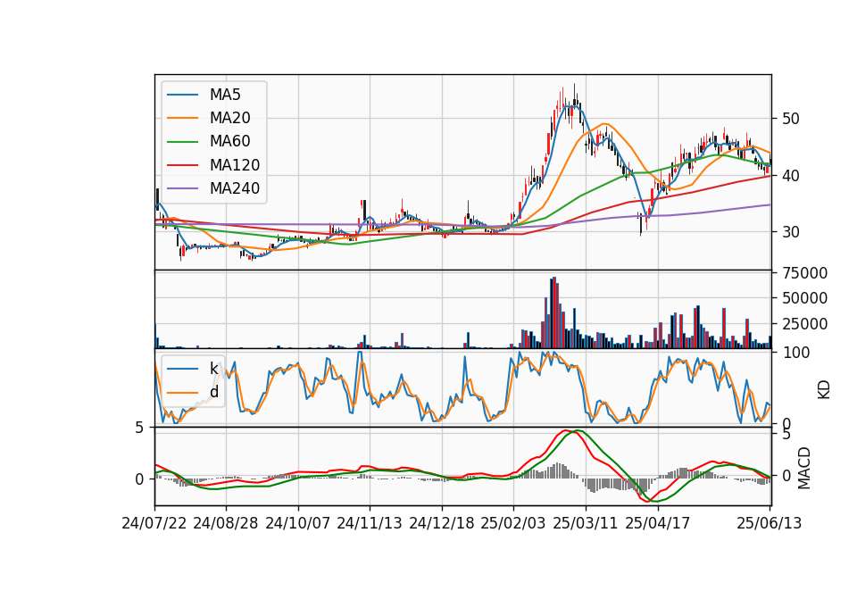The width and height of the screenshot is (857, 616).
Task: Click the volume axis label 25000
Action: pos(804,324)
